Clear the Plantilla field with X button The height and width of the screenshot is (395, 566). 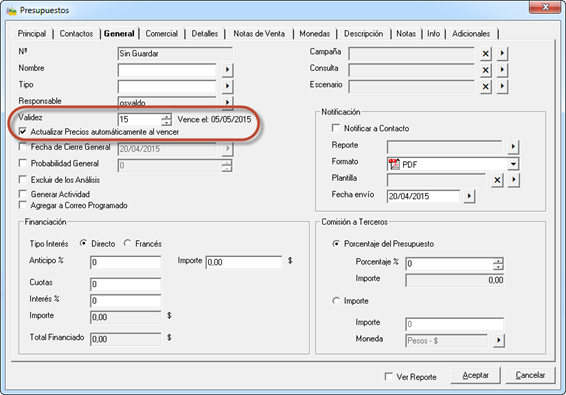pyautogui.click(x=497, y=180)
